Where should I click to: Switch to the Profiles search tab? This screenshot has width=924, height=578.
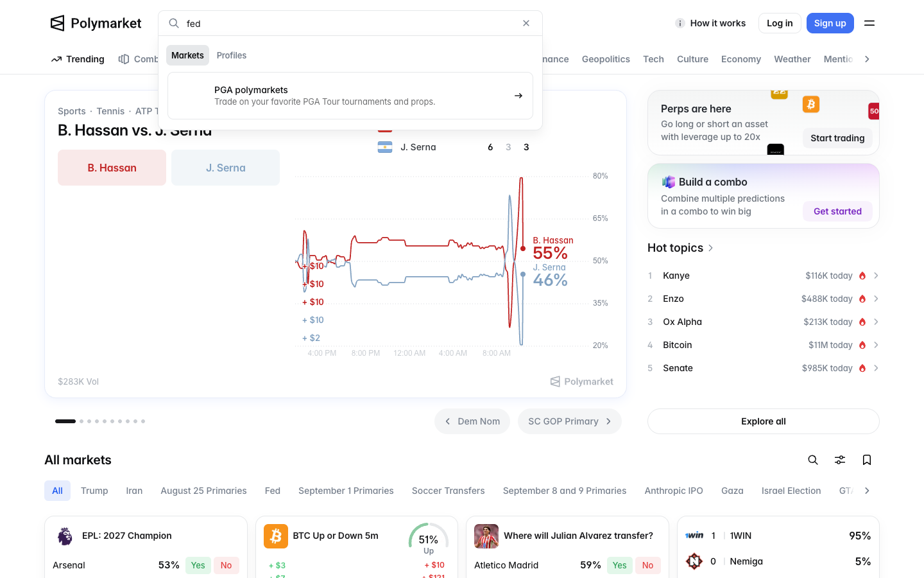[x=232, y=55]
